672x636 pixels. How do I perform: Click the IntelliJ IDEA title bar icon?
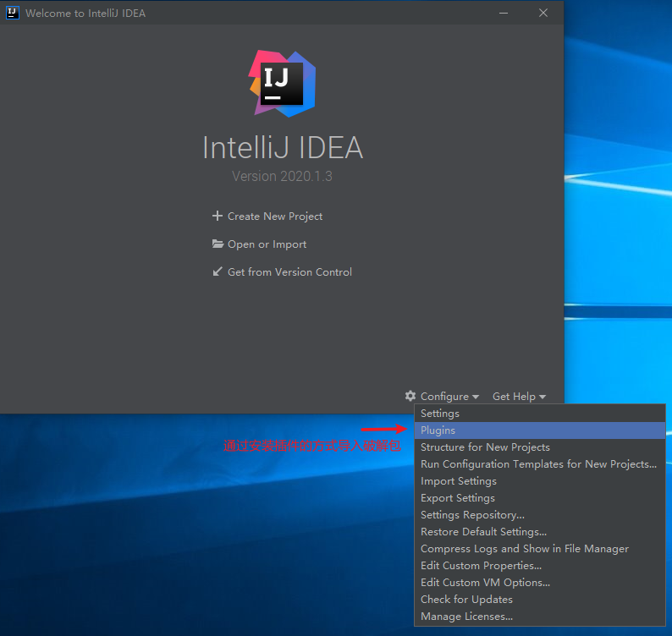pyautogui.click(x=12, y=13)
